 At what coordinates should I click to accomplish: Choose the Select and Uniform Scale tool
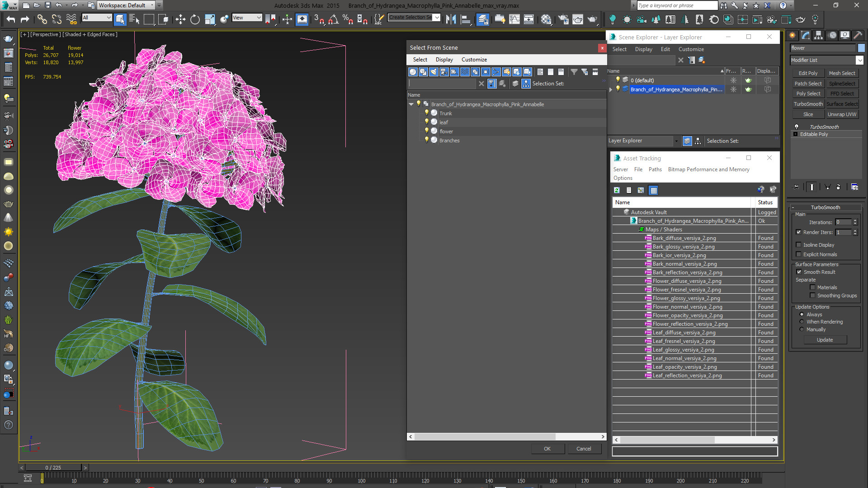210,19
